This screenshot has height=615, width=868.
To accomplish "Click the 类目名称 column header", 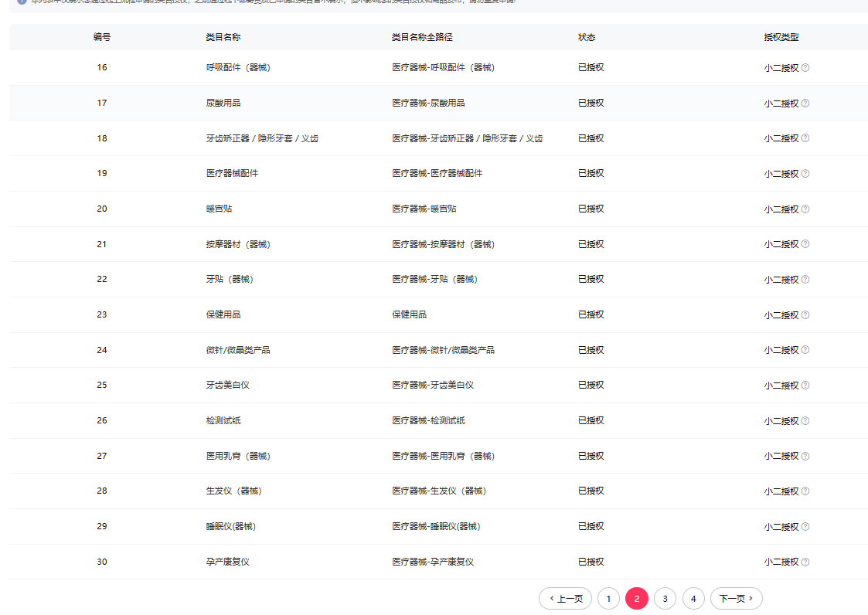I will 223,37.
